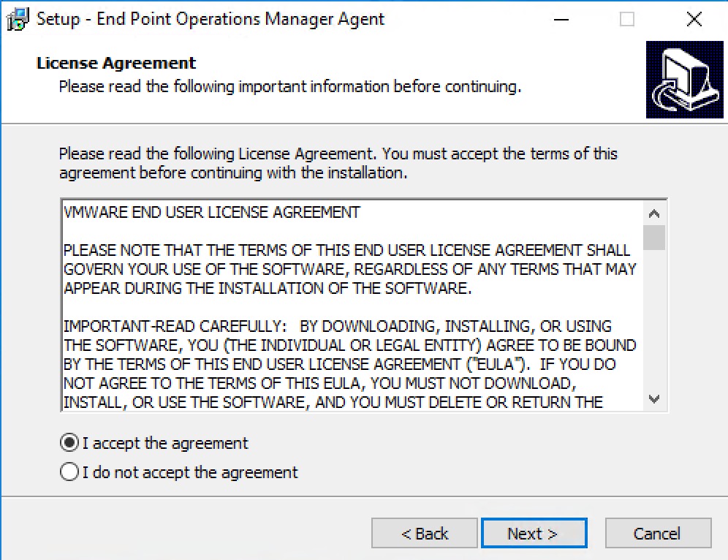Screen dimensions: 728x560
Task: Select "I do not accept the agreement" radio button
Action: tap(69, 472)
